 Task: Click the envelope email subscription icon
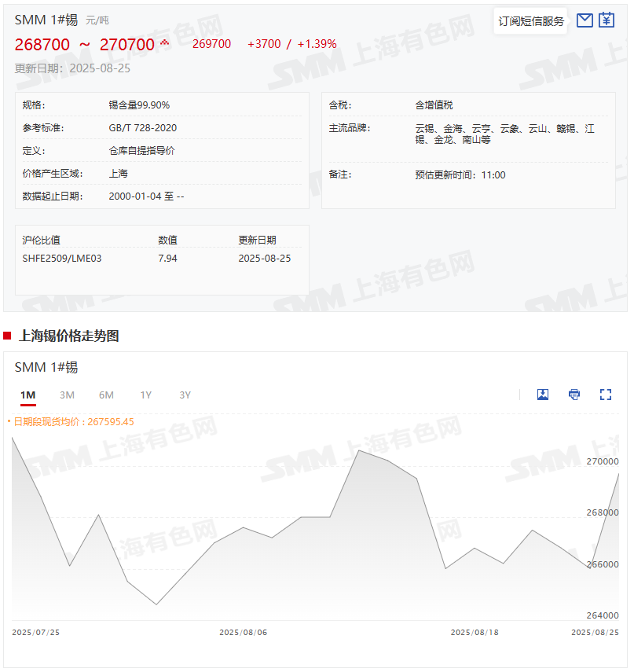tap(585, 20)
